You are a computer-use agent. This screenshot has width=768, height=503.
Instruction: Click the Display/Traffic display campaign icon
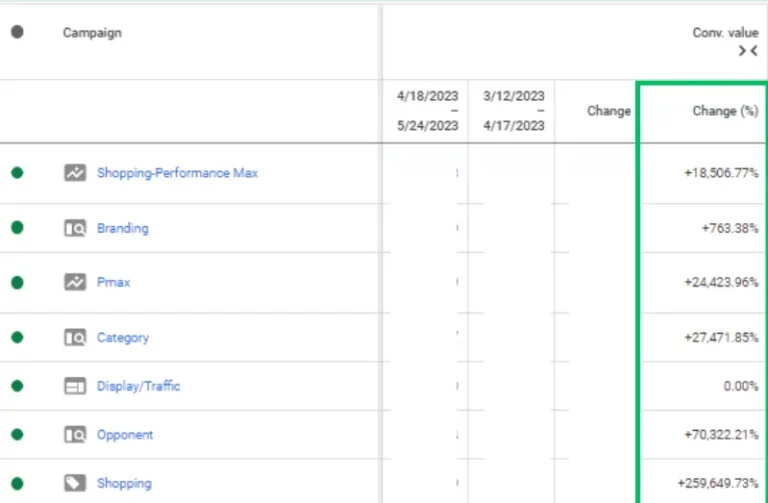tap(75, 386)
